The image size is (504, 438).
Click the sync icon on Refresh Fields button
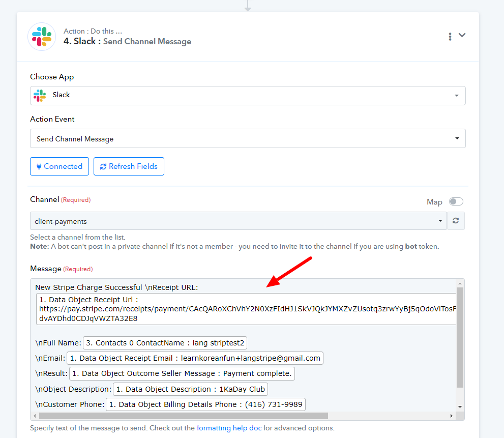[103, 166]
